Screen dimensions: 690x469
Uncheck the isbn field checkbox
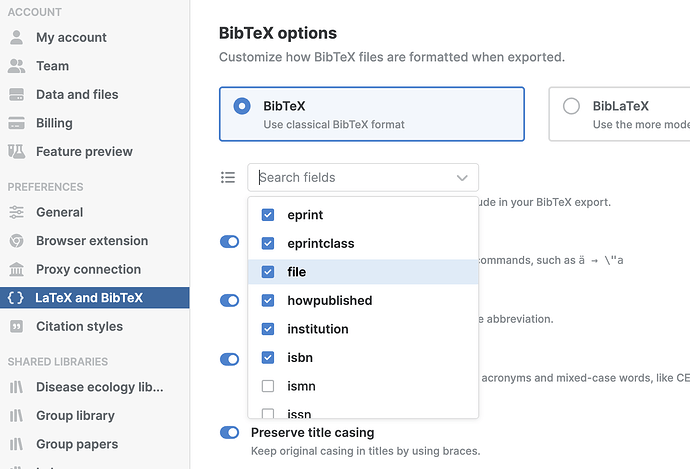(268, 358)
